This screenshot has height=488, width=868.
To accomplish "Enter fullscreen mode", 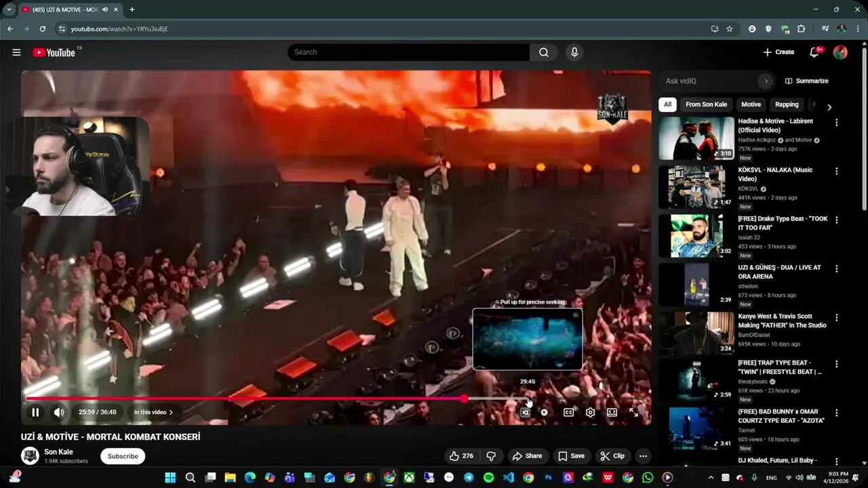I will [633, 412].
